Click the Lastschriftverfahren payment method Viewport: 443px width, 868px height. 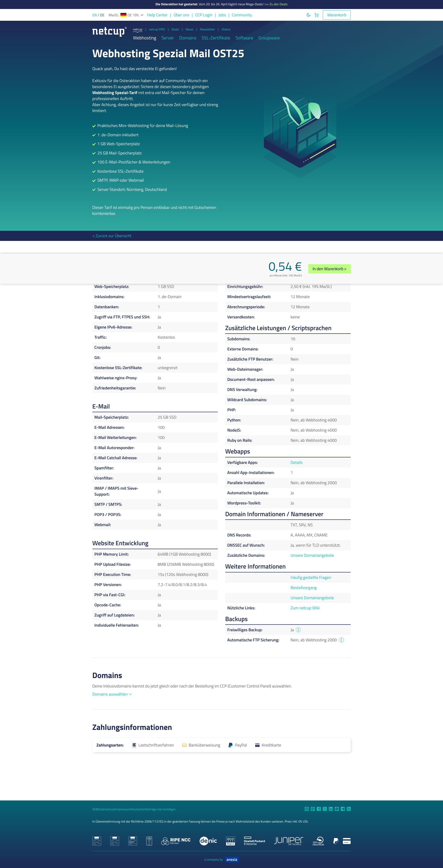tap(153, 745)
